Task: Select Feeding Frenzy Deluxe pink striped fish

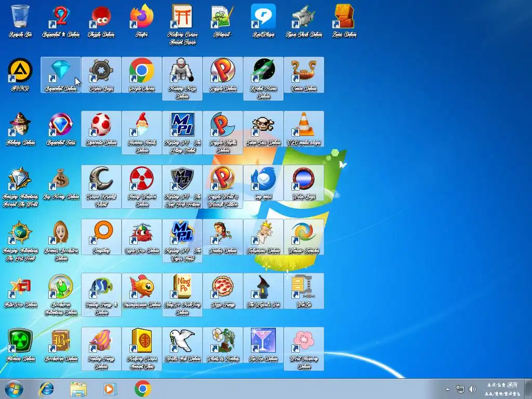Action: click(x=101, y=349)
